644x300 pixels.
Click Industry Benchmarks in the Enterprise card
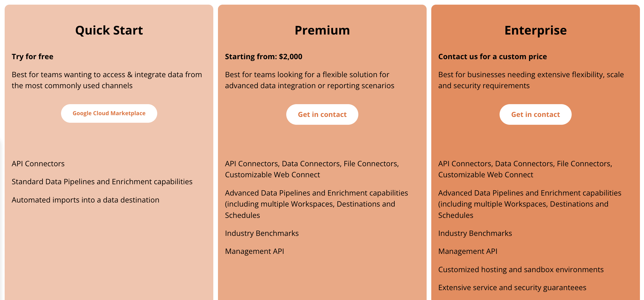475,233
